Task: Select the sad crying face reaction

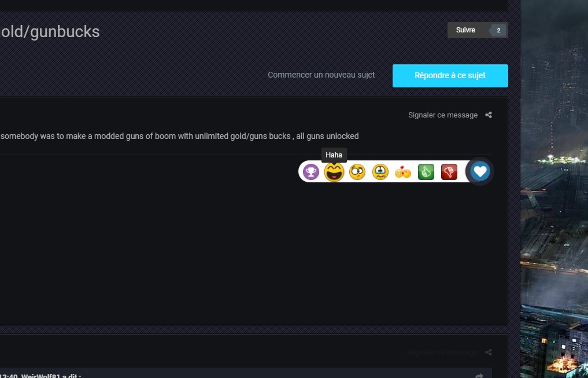Action: [x=380, y=172]
